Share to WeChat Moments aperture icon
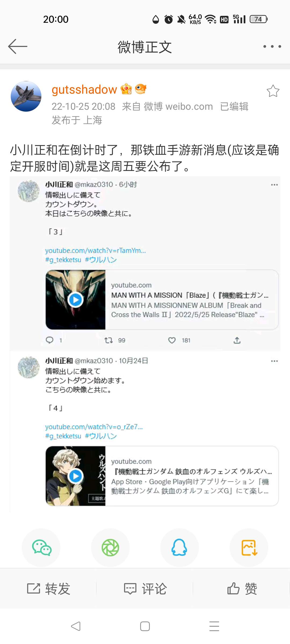The width and height of the screenshot is (290, 644). coord(110,547)
